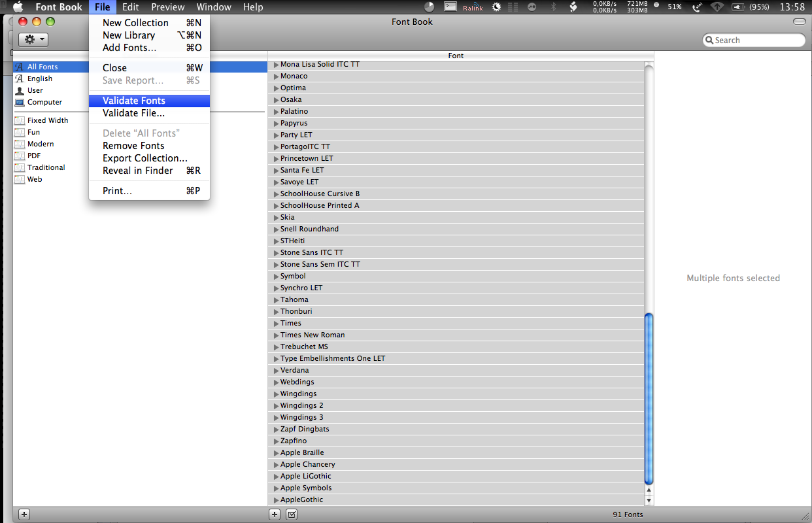The width and height of the screenshot is (812, 523).
Task: Expand the Optima font family
Action: click(x=276, y=88)
